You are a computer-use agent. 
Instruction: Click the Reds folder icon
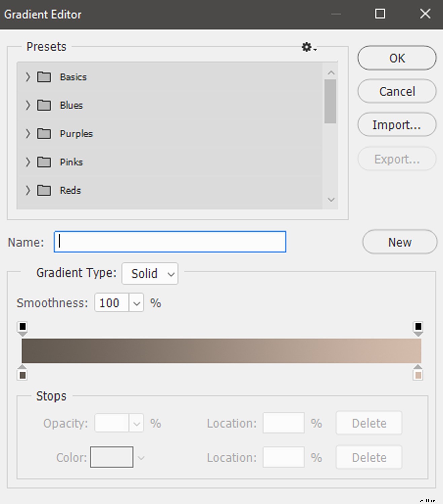[x=44, y=191]
